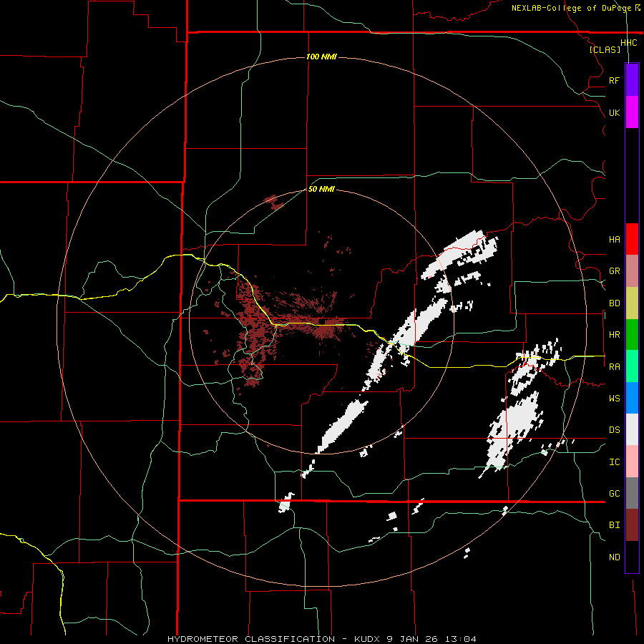Click the RA light green legend swatch
The height and width of the screenshot is (644, 644).
tap(632, 366)
